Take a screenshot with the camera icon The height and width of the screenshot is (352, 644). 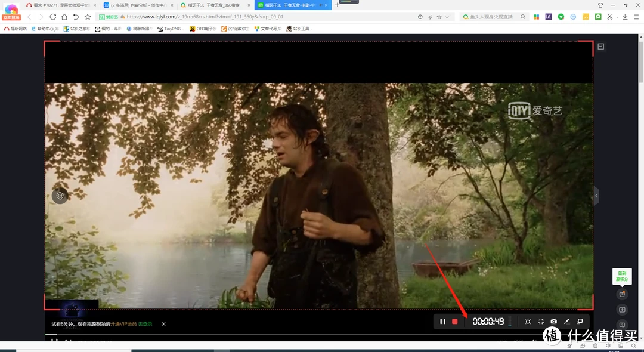click(x=553, y=322)
